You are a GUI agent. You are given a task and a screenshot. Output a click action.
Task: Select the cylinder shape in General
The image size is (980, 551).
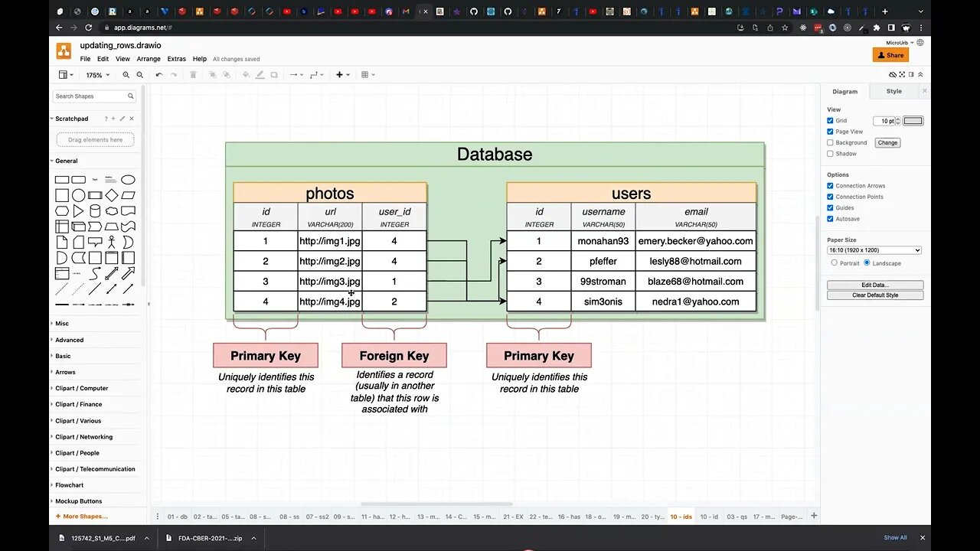pyautogui.click(x=95, y=210)
